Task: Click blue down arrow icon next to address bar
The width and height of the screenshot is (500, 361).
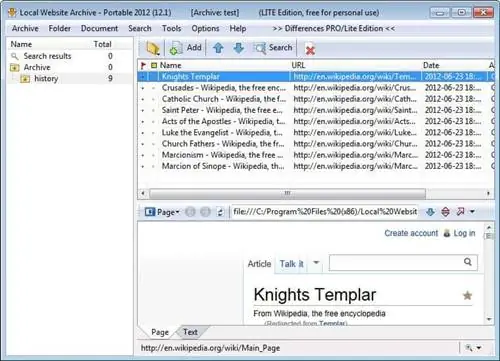Action: click(430, 212)
